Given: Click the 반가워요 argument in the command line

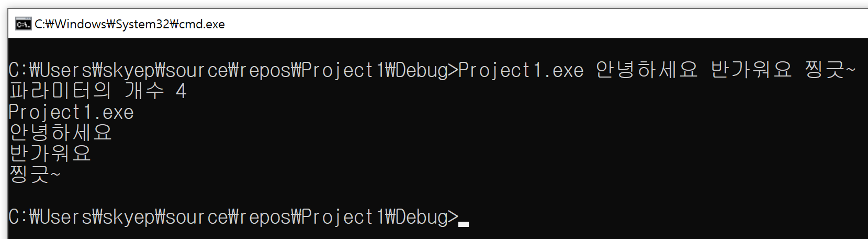Looking at the screenshot, I should pyautogui.click(x=751, y=70).
